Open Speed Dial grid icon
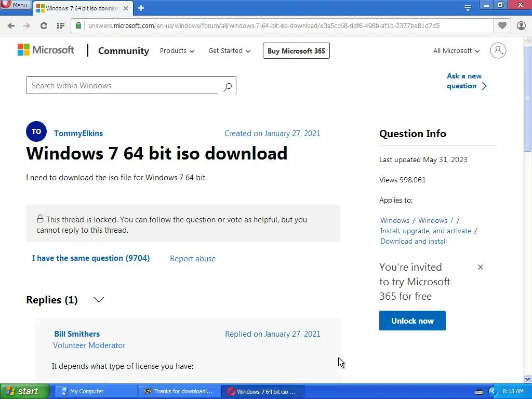Screen dimensions: 532x399 (61, 25)
